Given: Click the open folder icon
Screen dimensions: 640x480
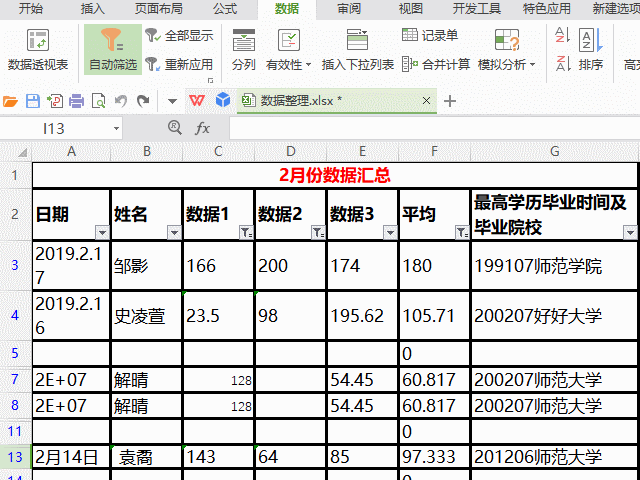Looking at the screenshot, I should pyautogui.click(x=10, y=101).
